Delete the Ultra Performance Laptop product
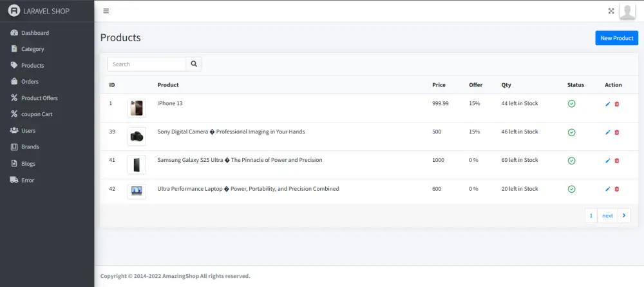This screenshot has width=644, height=287. (x=616, y=189)
